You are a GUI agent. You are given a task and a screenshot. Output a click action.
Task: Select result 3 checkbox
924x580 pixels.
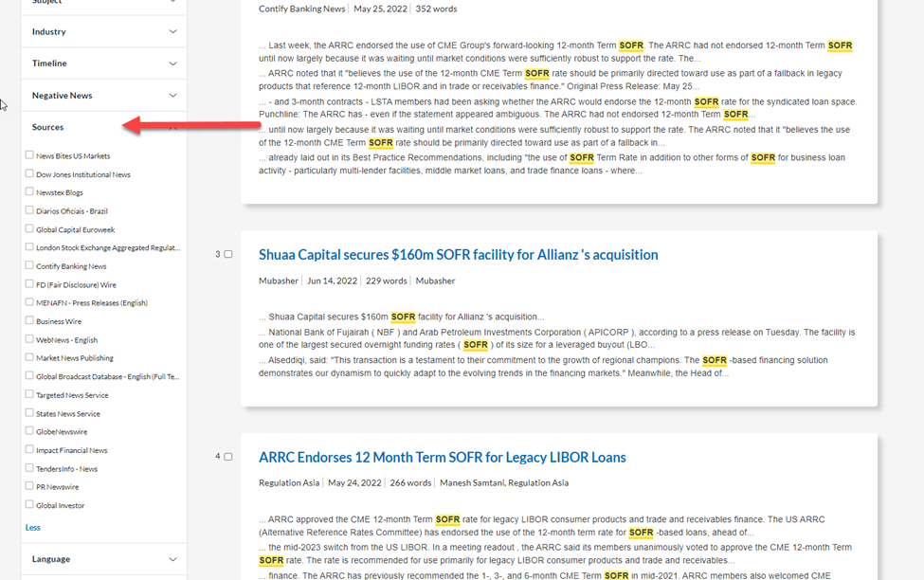tap(228, 254)
